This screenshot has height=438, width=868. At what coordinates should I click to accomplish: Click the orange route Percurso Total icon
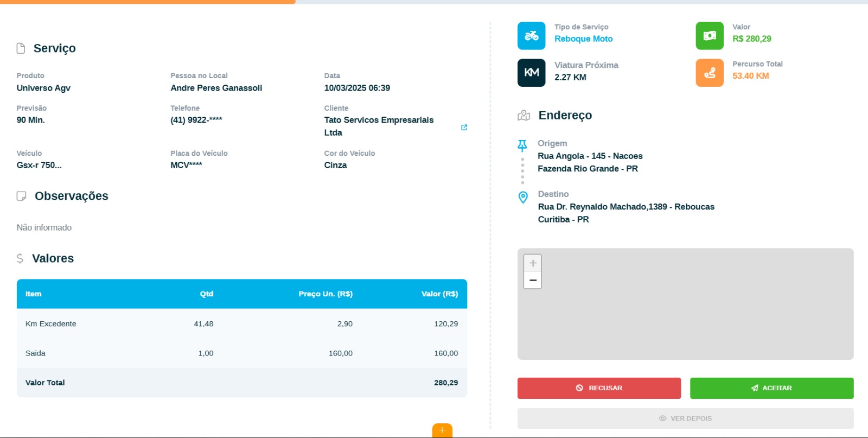[710, 73]
